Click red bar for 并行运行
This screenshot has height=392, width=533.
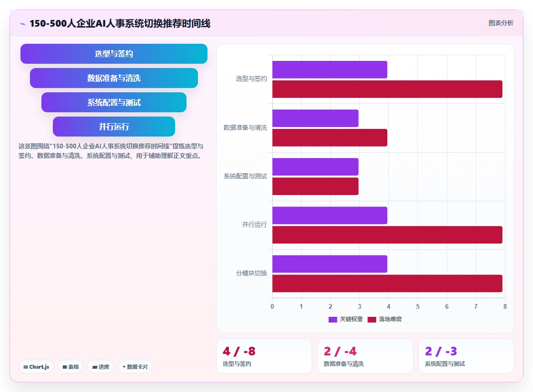[x=387, y=235]
